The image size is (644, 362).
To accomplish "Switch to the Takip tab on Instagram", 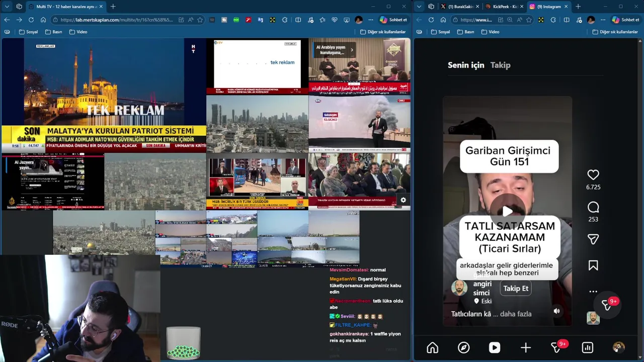I will pos(500,65).
